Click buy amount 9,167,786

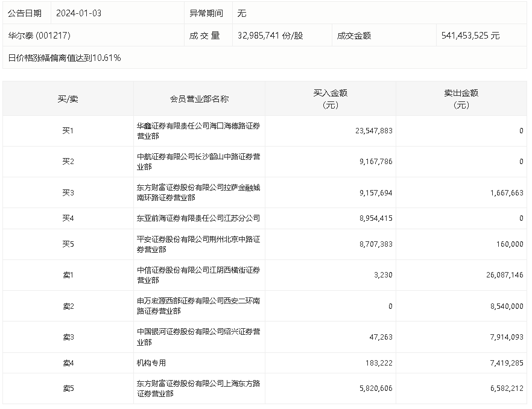(376, 162)
